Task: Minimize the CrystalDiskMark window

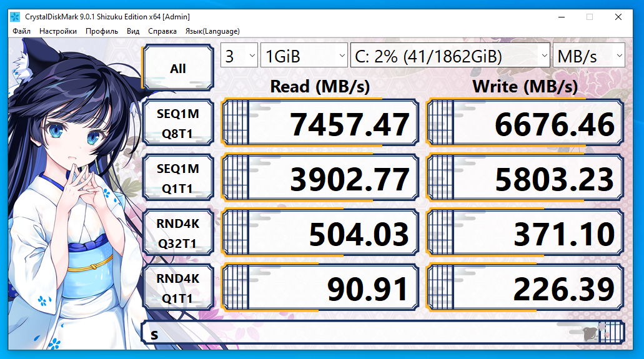Action: [562, 17]
